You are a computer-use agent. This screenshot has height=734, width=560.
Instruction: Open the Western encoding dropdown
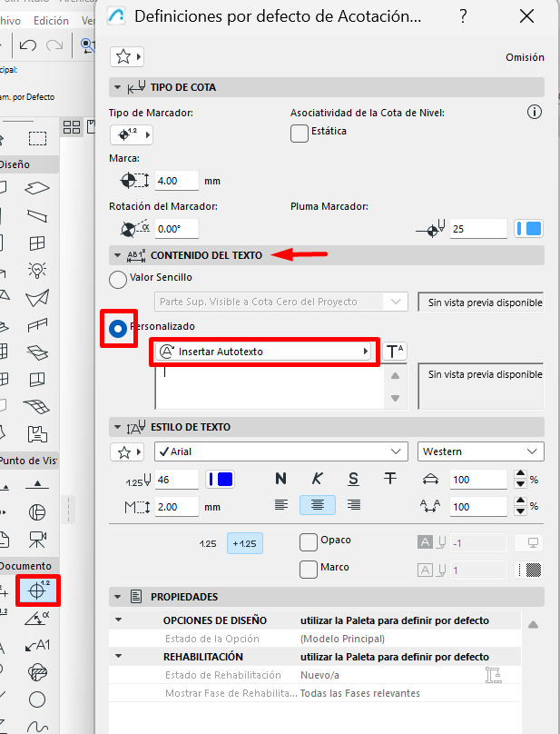click(x=481, y=451)
